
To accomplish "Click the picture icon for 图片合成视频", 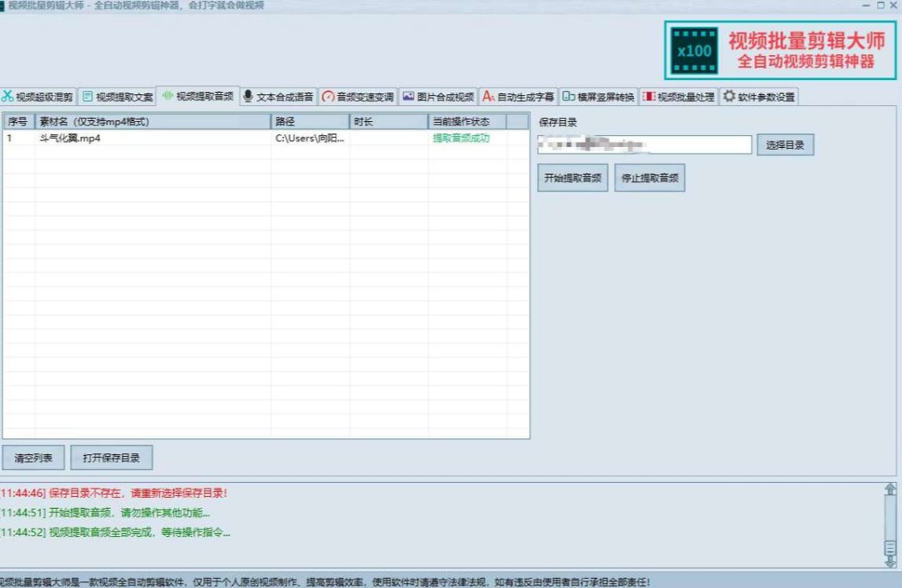I will point(408,96).
